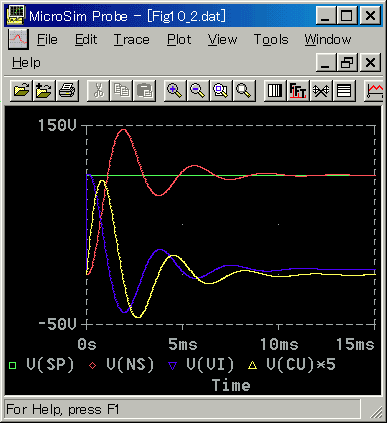Select the V(CU)*5 trace legend label
Screen dimensions: 387x423
(x=301, y=365)
